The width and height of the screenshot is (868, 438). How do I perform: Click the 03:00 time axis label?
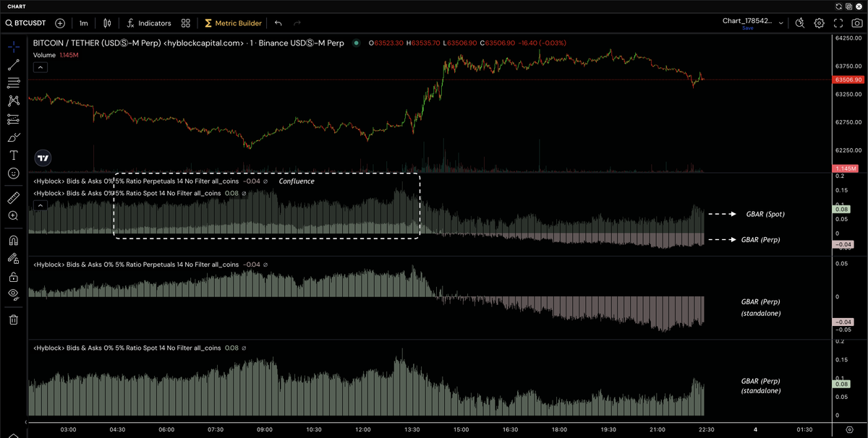pyautogui.click(x=68, y=429)
